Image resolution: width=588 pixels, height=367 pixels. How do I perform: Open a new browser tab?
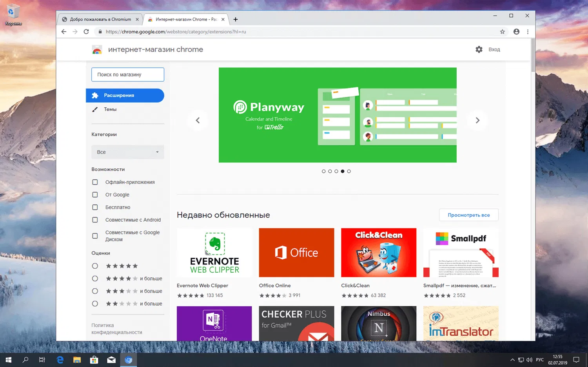click(235, 19)
